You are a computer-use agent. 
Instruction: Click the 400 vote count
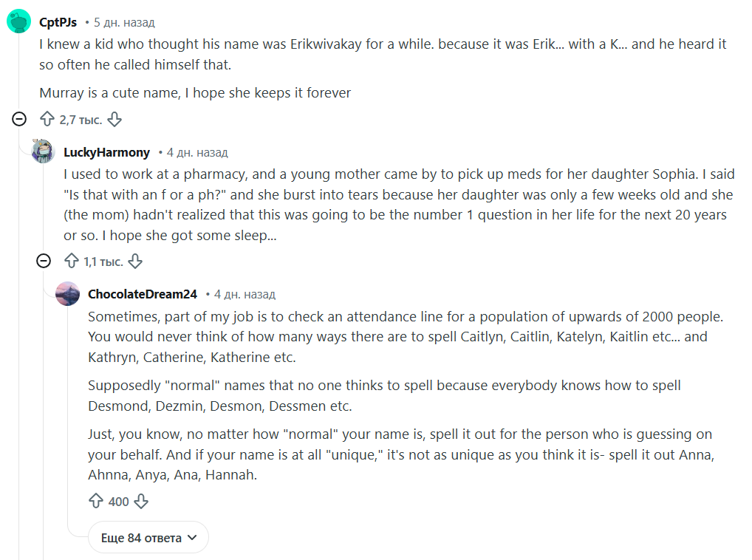click(118, 502)
